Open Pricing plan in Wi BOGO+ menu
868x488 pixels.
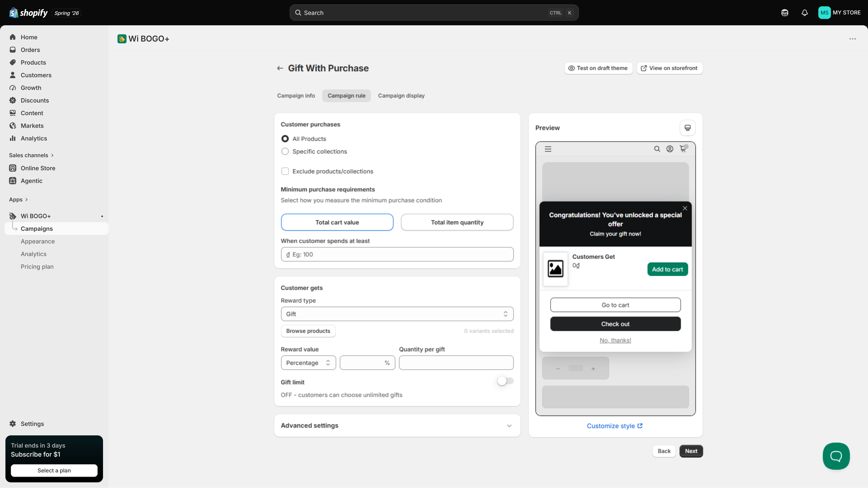(x=37, y=267)
